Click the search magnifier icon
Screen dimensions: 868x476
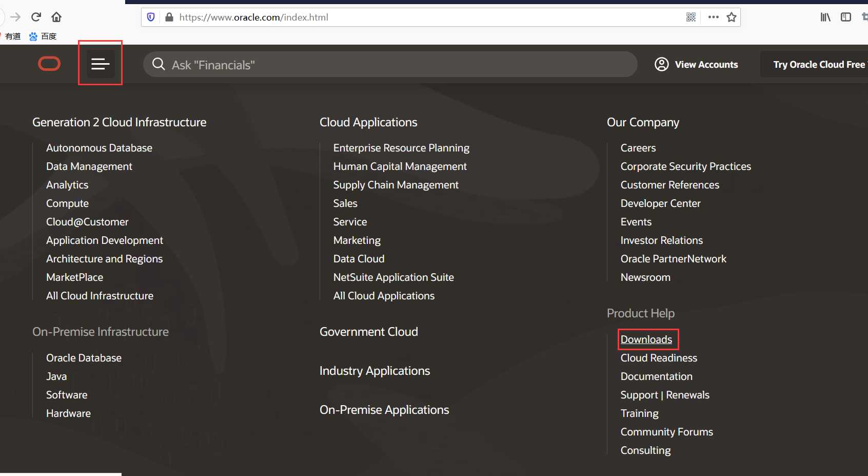tap(159, 64)
